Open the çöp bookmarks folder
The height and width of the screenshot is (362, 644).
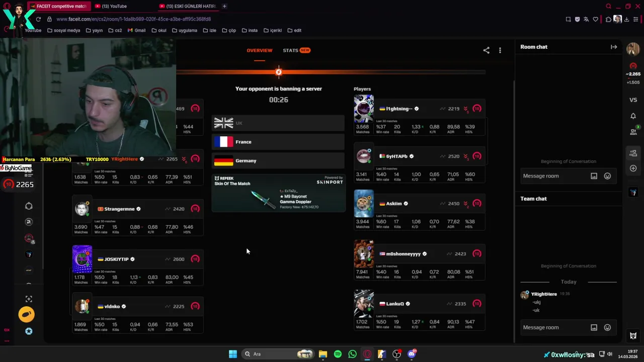(x=229, y=30)
